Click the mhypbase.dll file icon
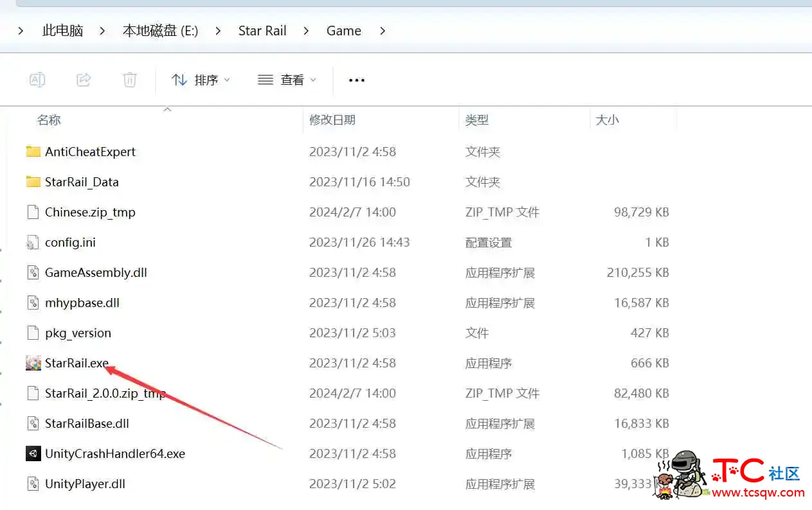Screen dimensions: 812x510 (x=33, y=303)
